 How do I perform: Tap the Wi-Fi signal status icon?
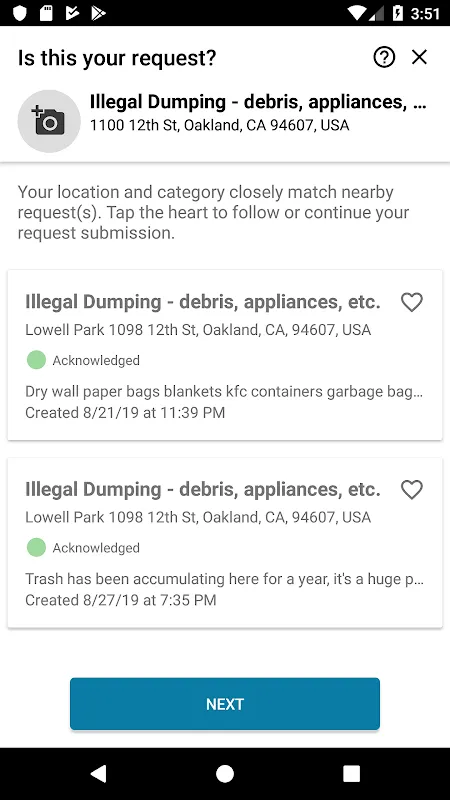point(356,13)
